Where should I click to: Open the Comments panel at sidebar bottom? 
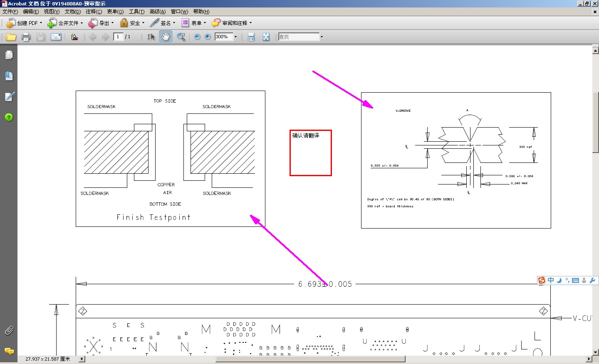click(x=9, y=351)
